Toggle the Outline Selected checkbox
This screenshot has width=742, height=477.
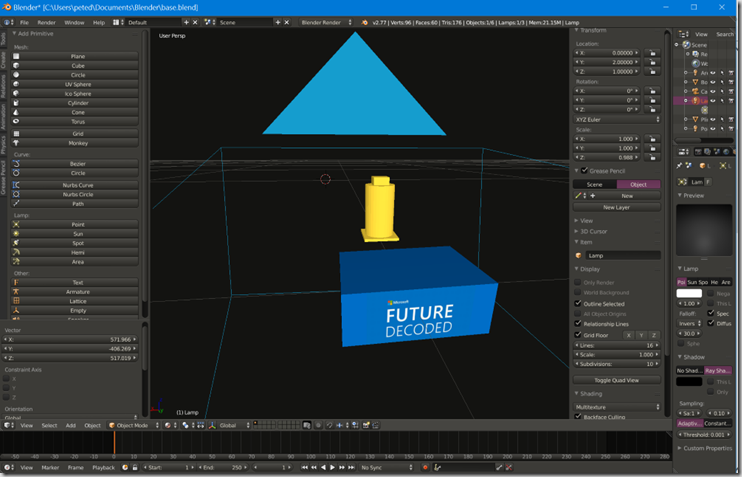coord(577,303)
